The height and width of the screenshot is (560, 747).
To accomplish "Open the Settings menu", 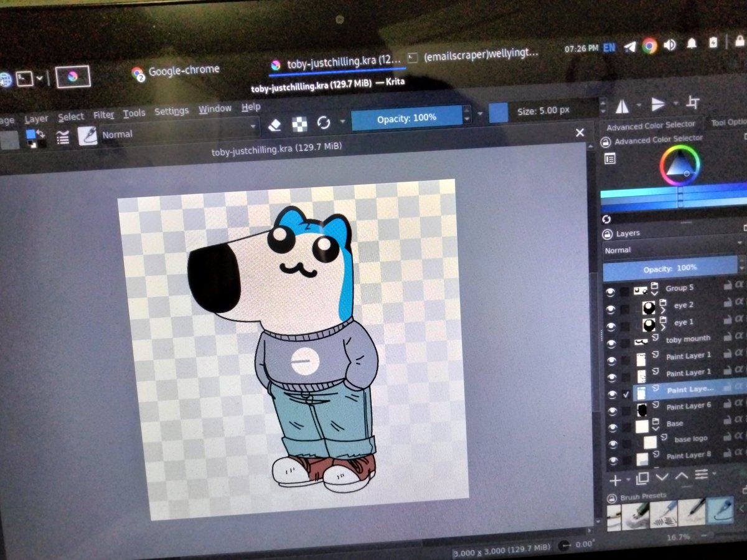I will [171, 111].
